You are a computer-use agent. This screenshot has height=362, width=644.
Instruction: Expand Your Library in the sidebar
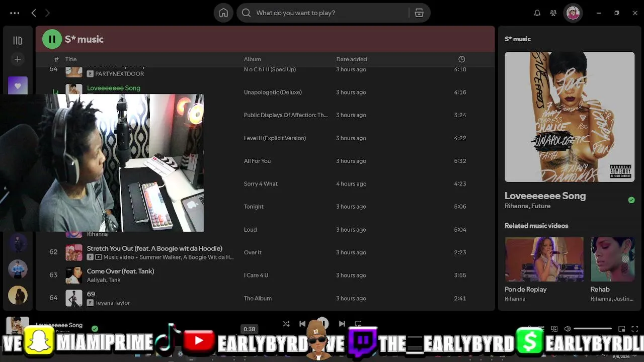[18, 40]
